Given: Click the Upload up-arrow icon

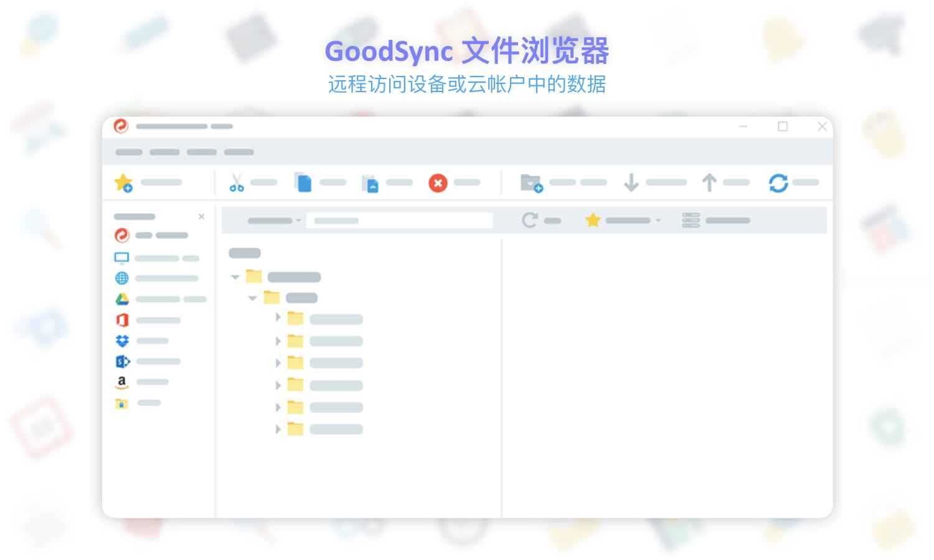Looking at the screenshot, I should (x=709, y=183).
